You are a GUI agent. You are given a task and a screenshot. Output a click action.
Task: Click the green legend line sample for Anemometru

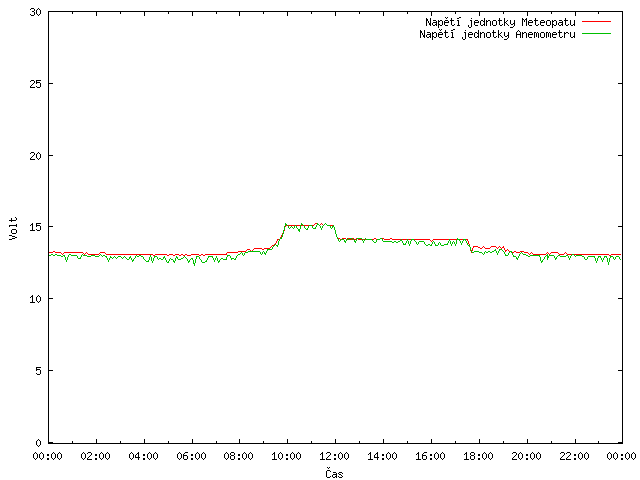click(x=596, y=33)
